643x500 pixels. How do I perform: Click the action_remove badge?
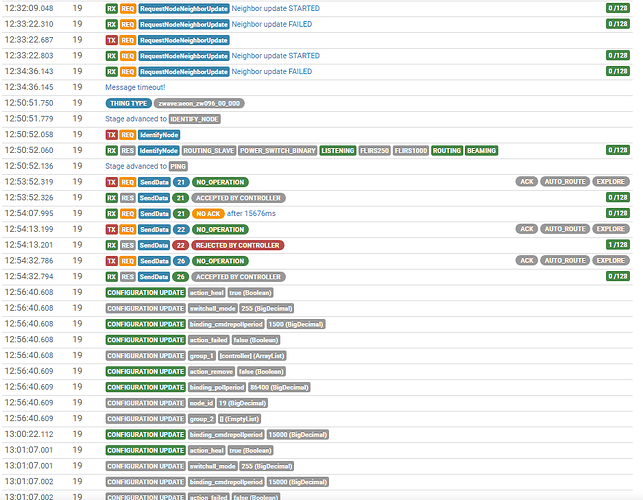click(211, 372)
